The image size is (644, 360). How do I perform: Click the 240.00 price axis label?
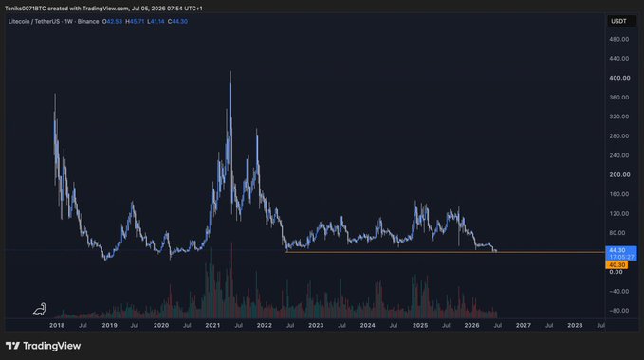point(619,155)
